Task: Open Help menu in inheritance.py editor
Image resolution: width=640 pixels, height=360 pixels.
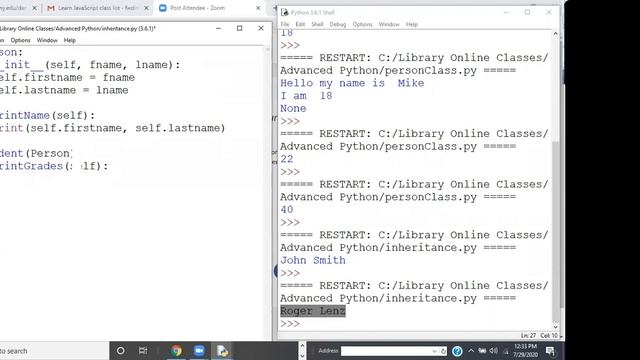Action: (69, 40)
